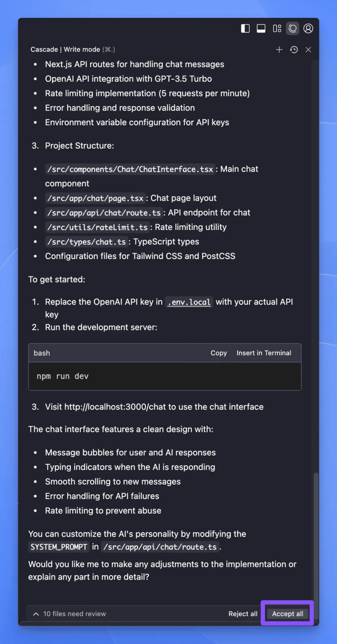Click the Reject all button

(243, 614)
